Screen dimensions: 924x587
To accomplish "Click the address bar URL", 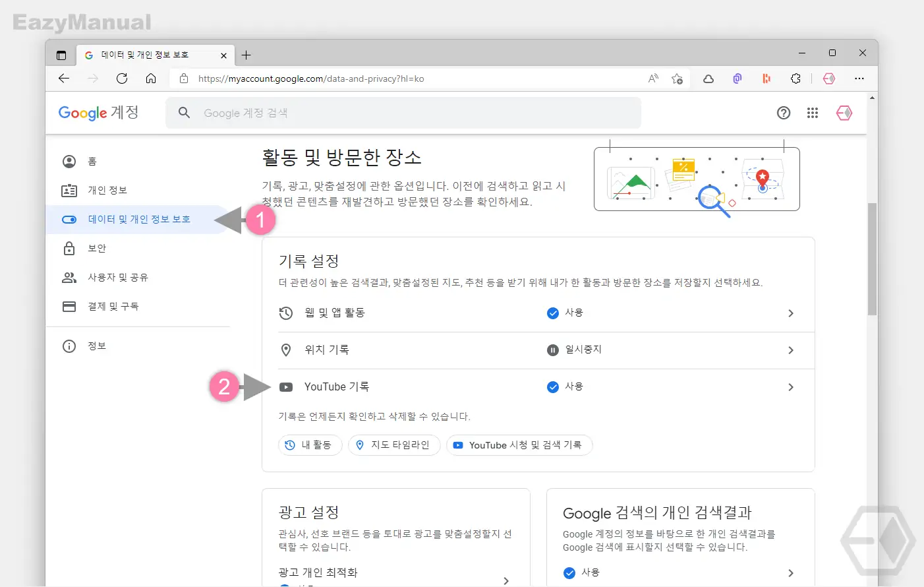I will click(311, 78).
